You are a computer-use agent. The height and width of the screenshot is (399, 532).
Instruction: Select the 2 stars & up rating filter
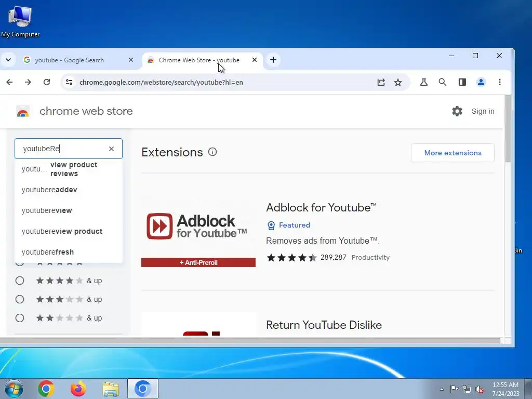pyautogui.click(x=20, y=318)
